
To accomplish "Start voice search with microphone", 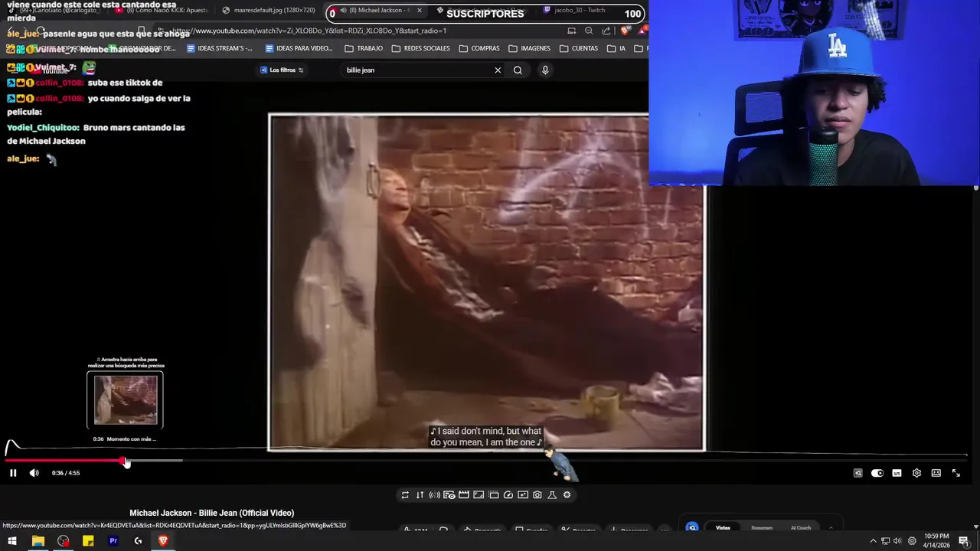I will (545, 70).
